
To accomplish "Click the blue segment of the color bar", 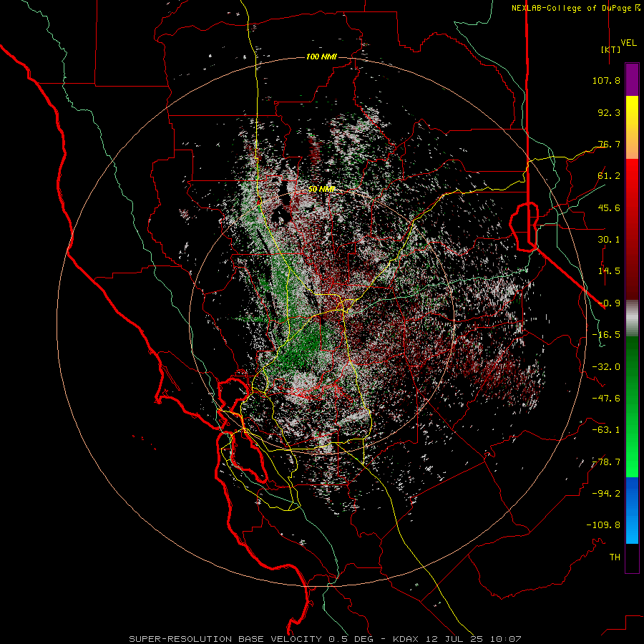I will (632, 510).
